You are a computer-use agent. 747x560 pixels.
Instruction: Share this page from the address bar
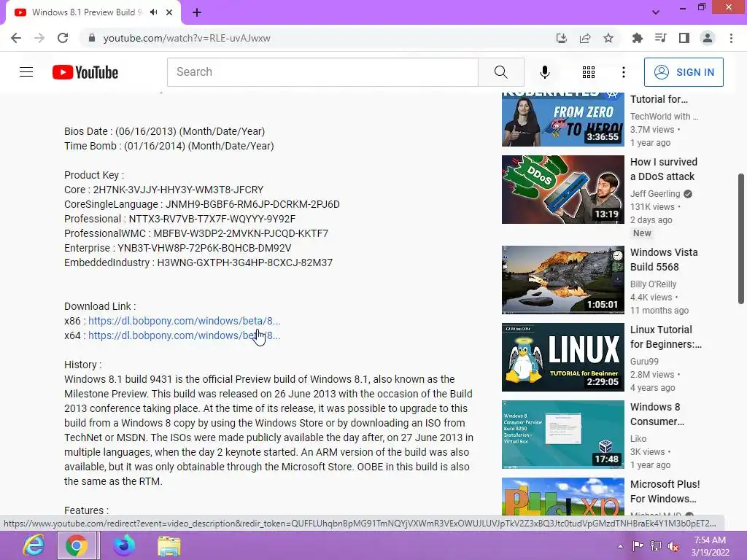(585, 38)
